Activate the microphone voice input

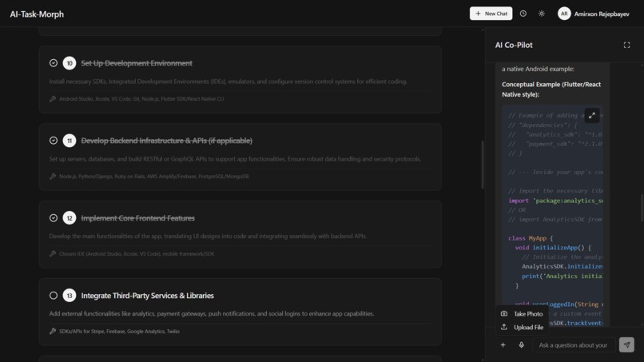(521, 344)
